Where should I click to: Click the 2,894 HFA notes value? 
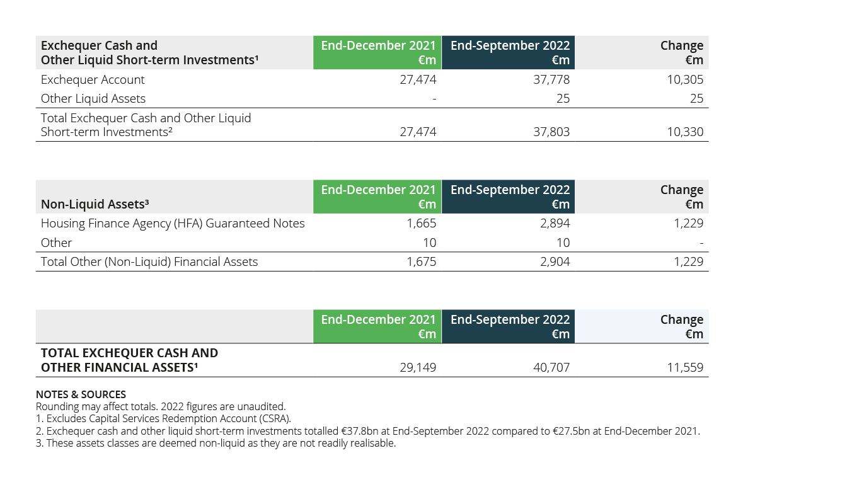pos(555,223)
